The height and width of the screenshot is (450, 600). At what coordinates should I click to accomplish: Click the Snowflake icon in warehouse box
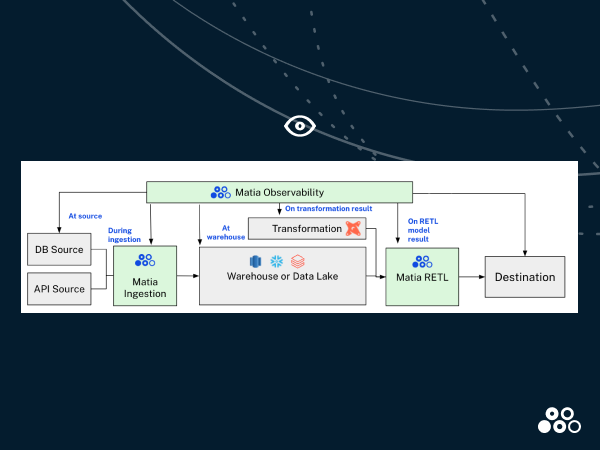(277, 261)
